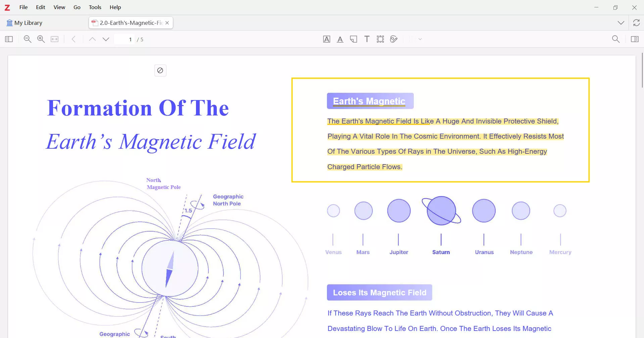Open the View menu

click(59, 7)
